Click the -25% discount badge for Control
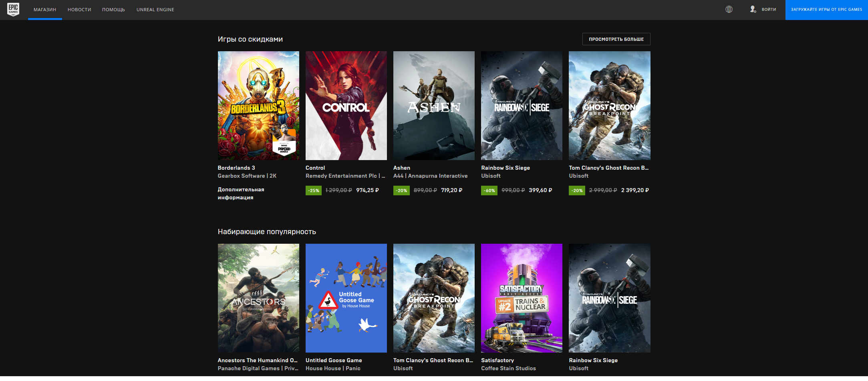 tap(314, 190)
